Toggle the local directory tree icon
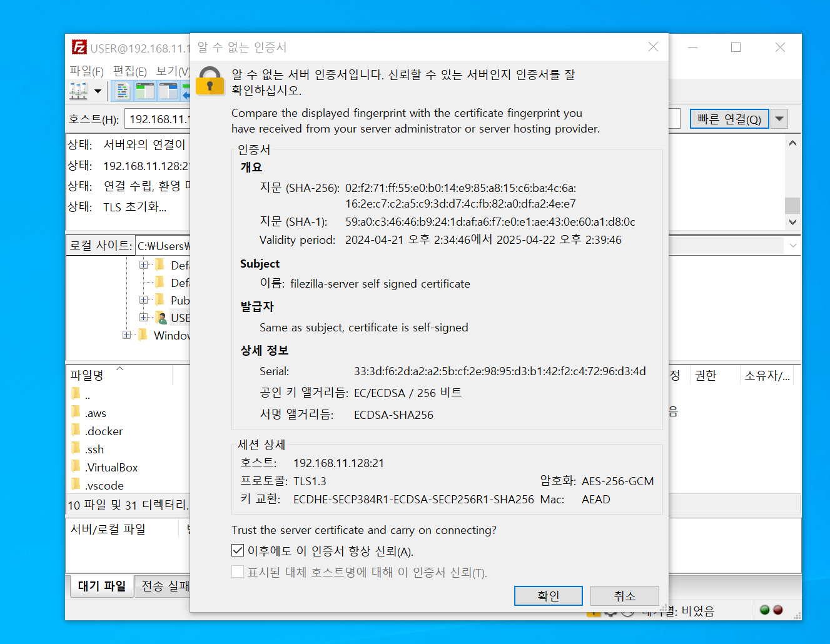The height and width of the screenshot is (644, 830). (x=145, y=91)
